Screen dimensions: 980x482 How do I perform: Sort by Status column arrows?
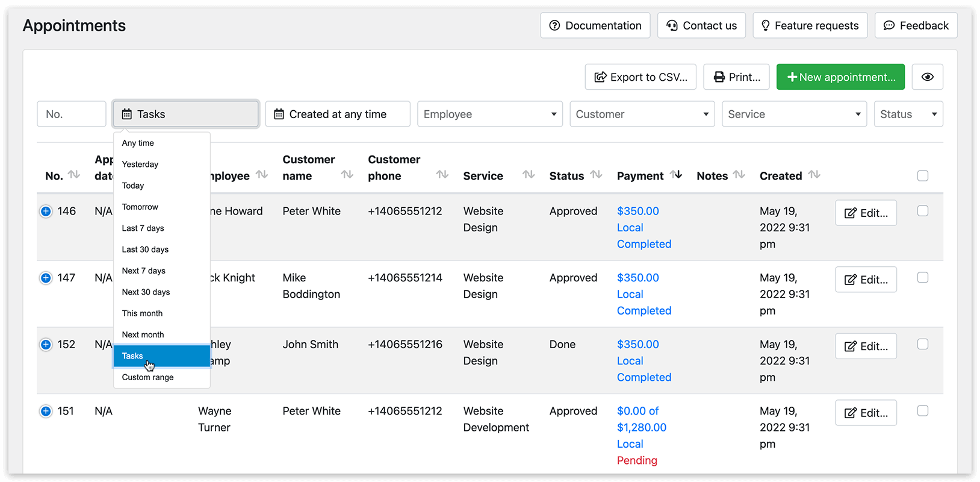596,175
